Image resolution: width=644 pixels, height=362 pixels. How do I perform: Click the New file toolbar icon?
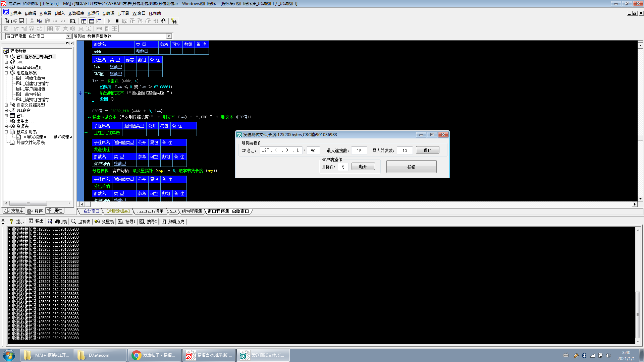(x=7, y=21)
